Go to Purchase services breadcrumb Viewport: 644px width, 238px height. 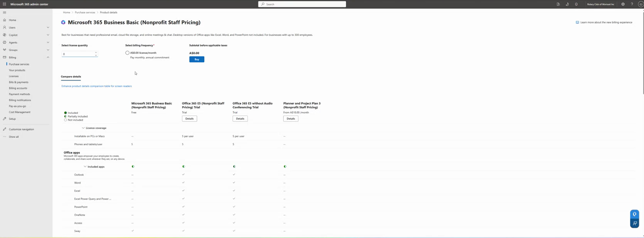click(x=85, y=12)
